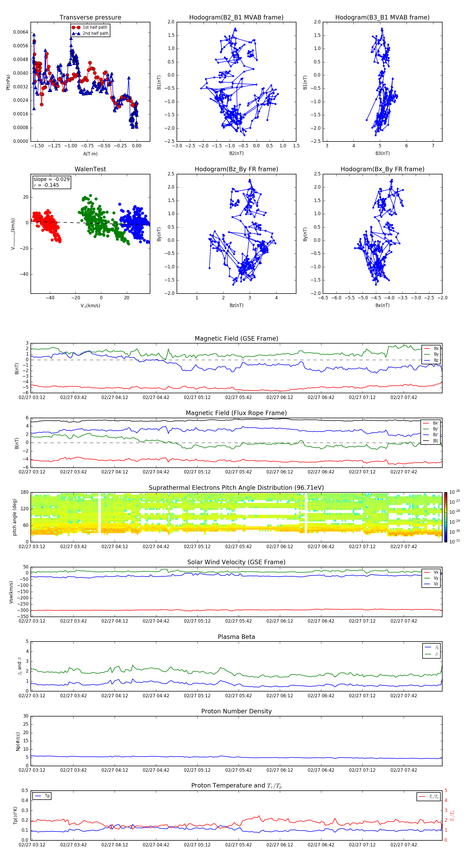Click the pitch angle distribution heatmap
The height and width of the screenshot is (868, 473).
coord(236,517)
